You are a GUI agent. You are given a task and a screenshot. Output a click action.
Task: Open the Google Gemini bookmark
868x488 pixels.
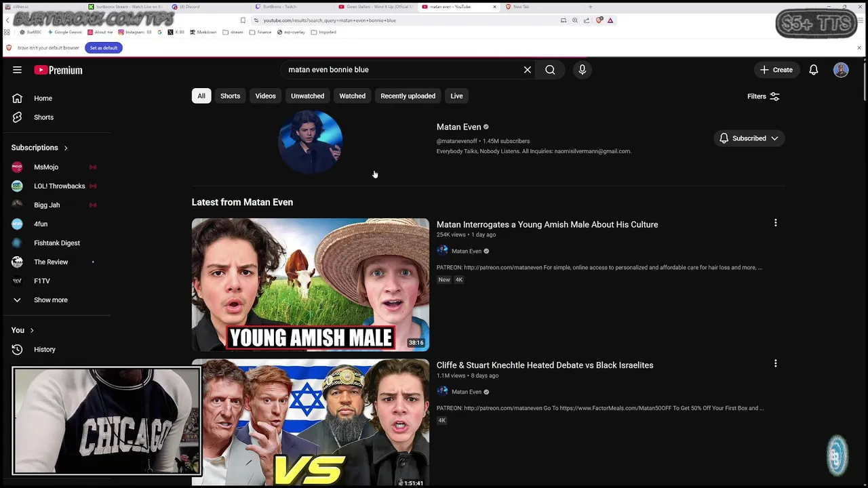point(65,32)
